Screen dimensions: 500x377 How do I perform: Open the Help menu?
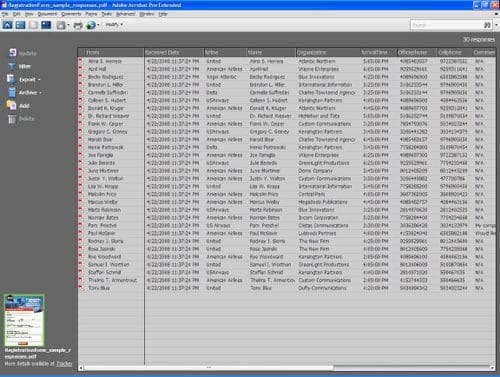pyautogui.click(x=163, y=14)
